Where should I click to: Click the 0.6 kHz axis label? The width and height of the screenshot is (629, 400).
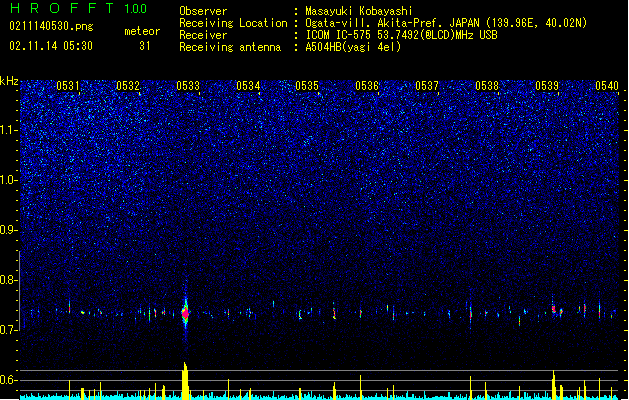pos(9,380)
